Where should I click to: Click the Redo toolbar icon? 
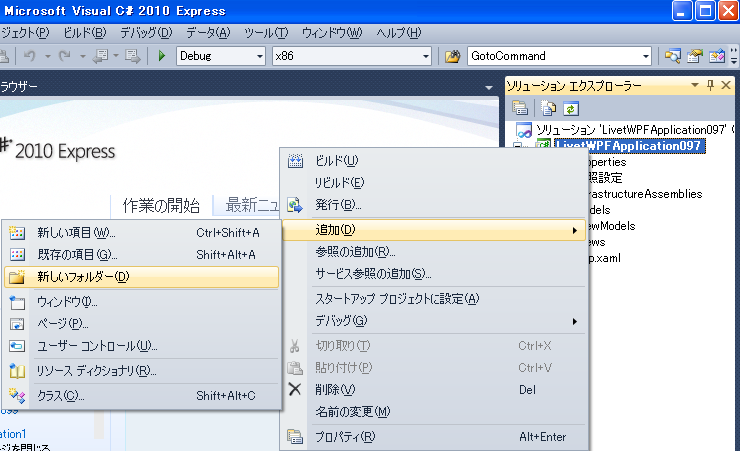pyautogui.click(x=65, y=56)
